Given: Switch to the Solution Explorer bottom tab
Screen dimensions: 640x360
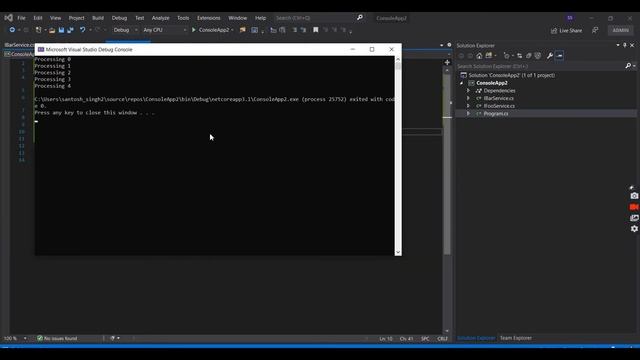Looking at the screenshot, I should point(476,338).
